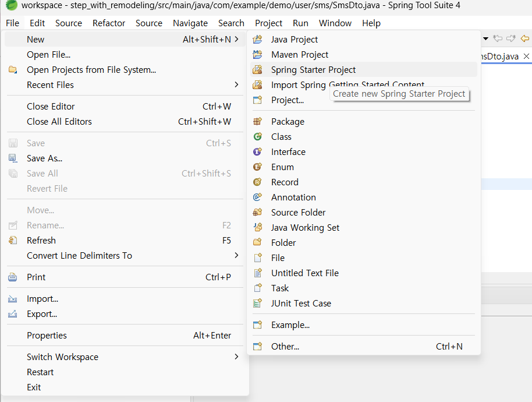The width and height of the screenshot is (532, 402).
Task: Click the Record icon
Action: (257, 182)
